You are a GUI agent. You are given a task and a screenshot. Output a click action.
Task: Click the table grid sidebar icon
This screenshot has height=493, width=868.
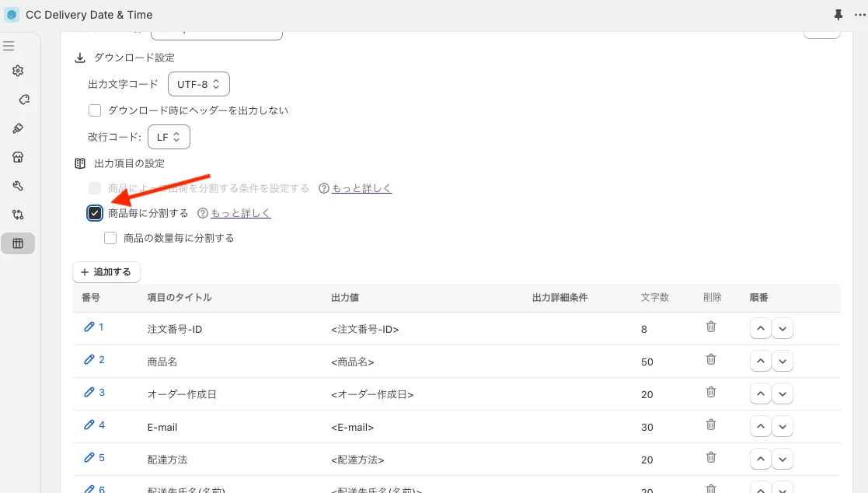[x=18, y=243]
